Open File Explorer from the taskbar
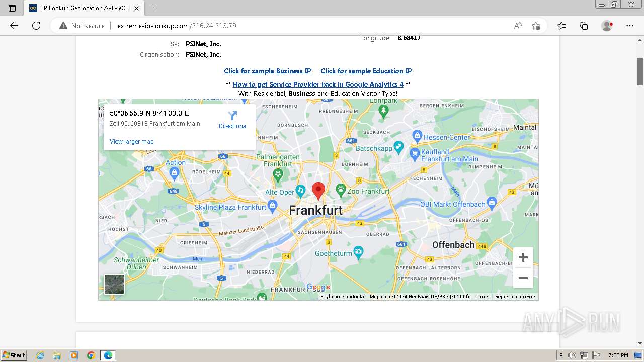This screenshot has width=644, height=362. (x=57, y=355)
